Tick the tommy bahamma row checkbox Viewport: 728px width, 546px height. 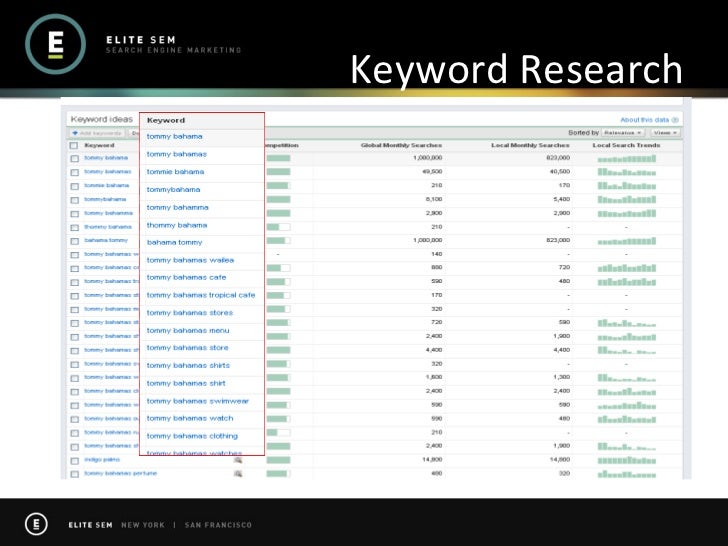click(x=74, y=214)
